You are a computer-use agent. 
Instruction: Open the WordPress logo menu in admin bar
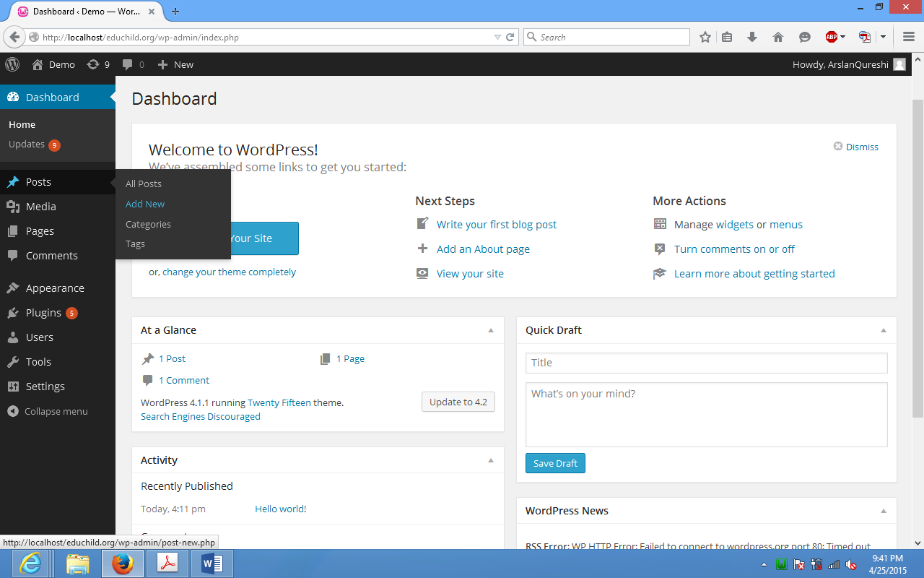12,64
